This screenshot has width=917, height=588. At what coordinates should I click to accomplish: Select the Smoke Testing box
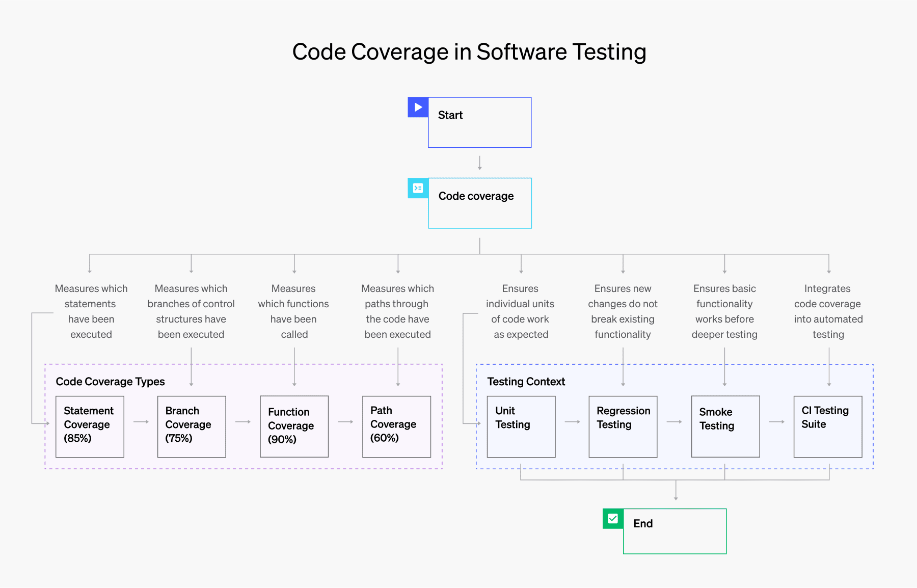pos(725,426)
